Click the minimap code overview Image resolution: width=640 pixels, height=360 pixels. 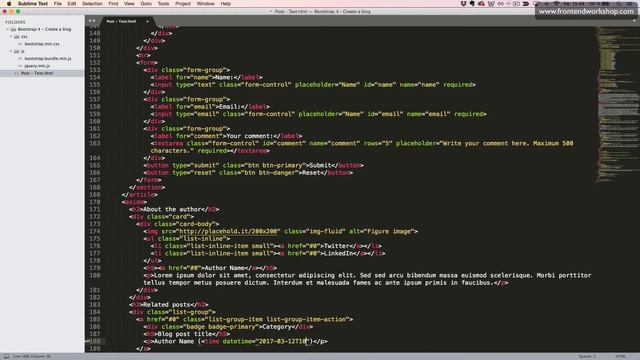click(617, 104)
